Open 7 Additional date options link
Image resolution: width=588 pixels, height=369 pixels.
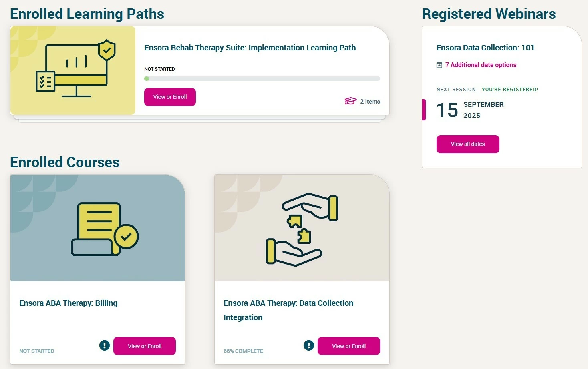(x=481, y=65)
